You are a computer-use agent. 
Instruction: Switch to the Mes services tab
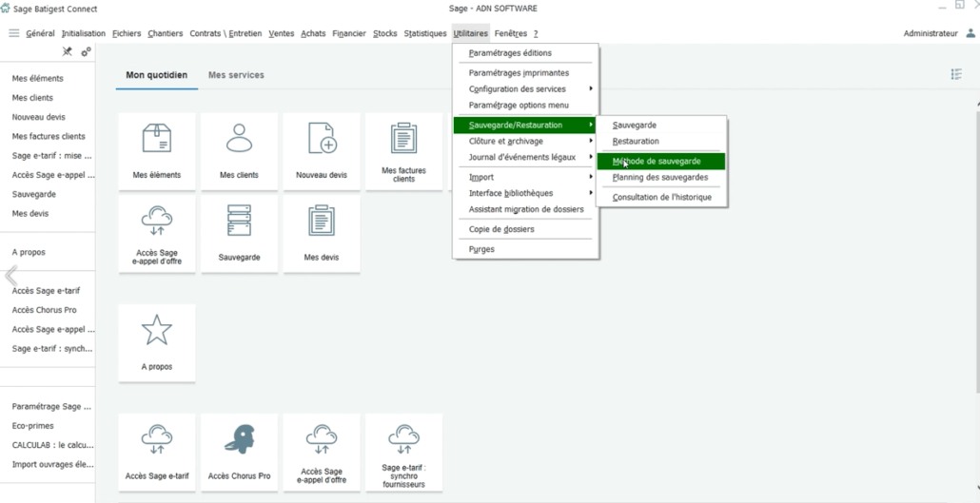(236, 75)
